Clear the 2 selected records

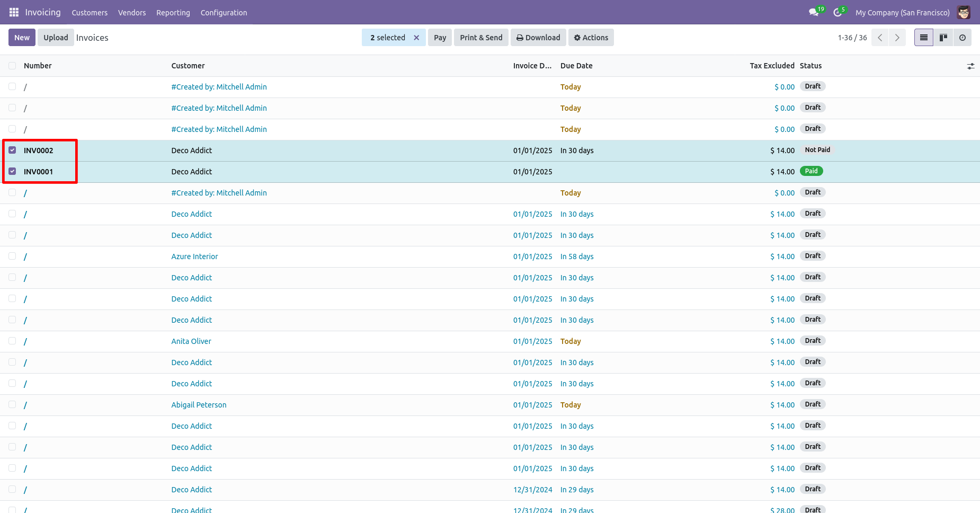click(416, 38)
